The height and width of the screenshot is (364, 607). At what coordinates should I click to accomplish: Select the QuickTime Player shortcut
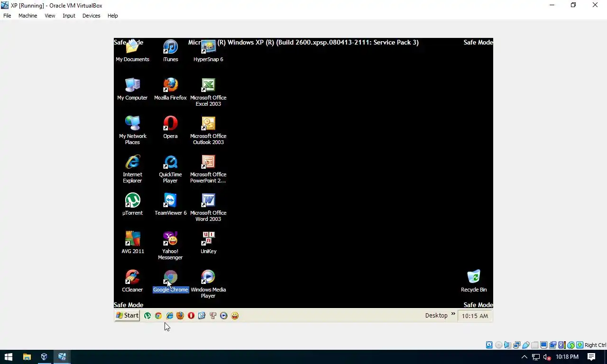pos(170,169)
